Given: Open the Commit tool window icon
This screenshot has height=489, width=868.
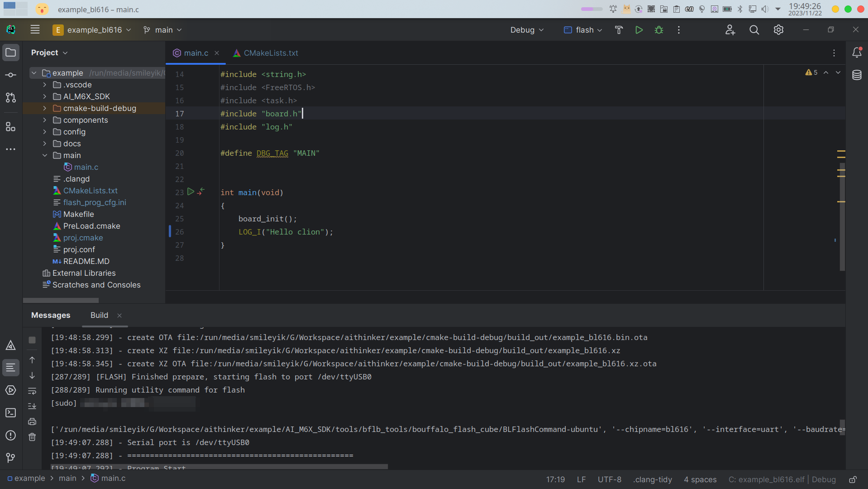Looking at the screenshot, I should click(x=11, y=75).
